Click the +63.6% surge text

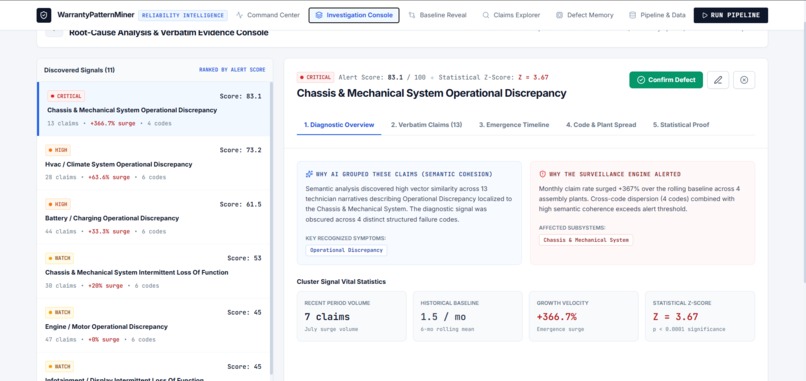108,177
